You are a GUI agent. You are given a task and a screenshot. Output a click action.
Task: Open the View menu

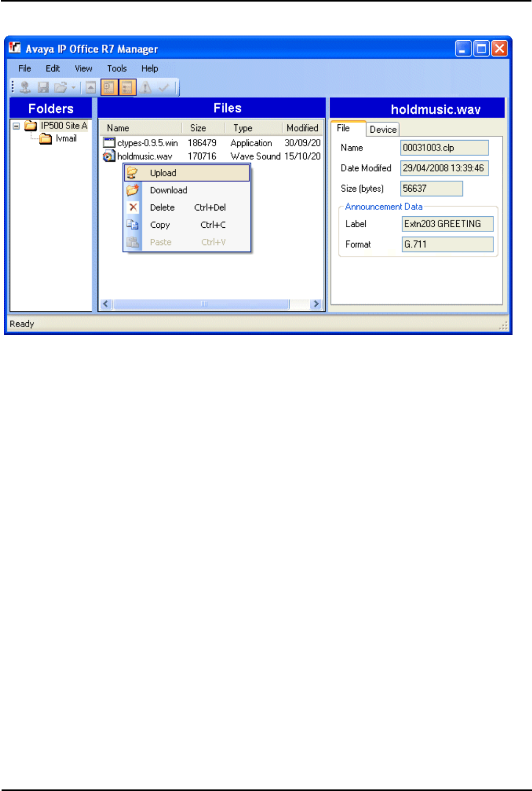[x=84, y=68]
